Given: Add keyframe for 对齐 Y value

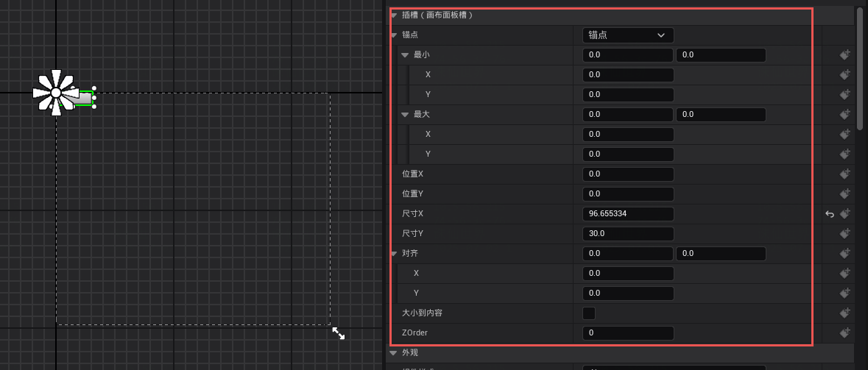Looking at the screenshot, I should (844, 293).
